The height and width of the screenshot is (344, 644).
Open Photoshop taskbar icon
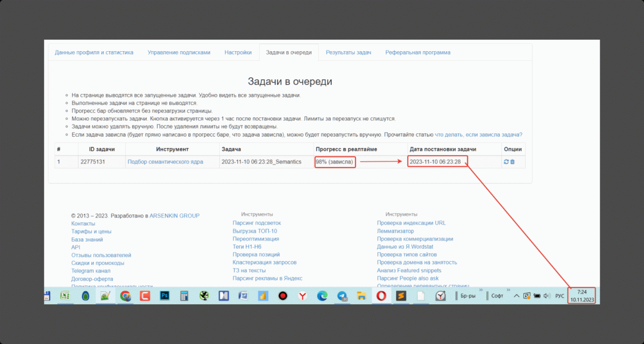pyautogui.click(x=165, y=296)
